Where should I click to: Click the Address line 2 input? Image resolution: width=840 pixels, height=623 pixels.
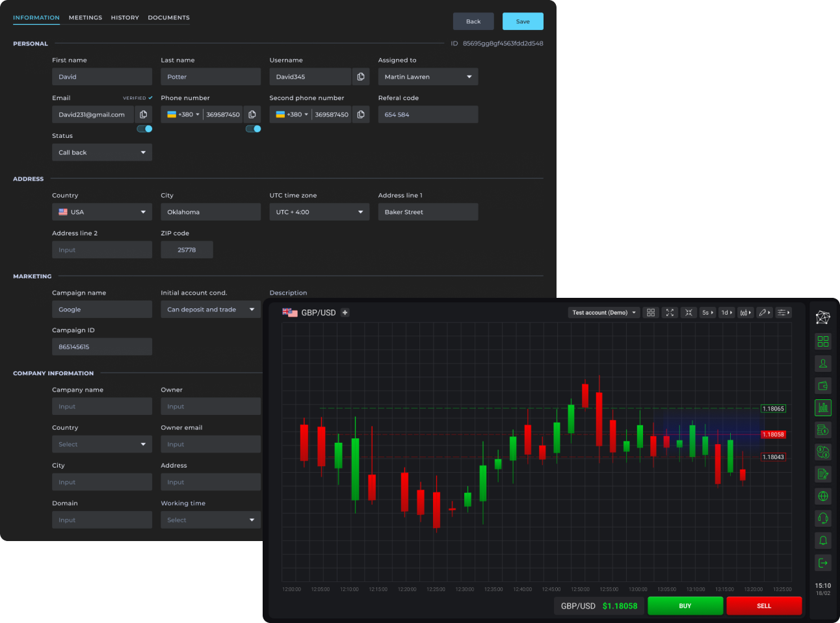pos(102,250)
